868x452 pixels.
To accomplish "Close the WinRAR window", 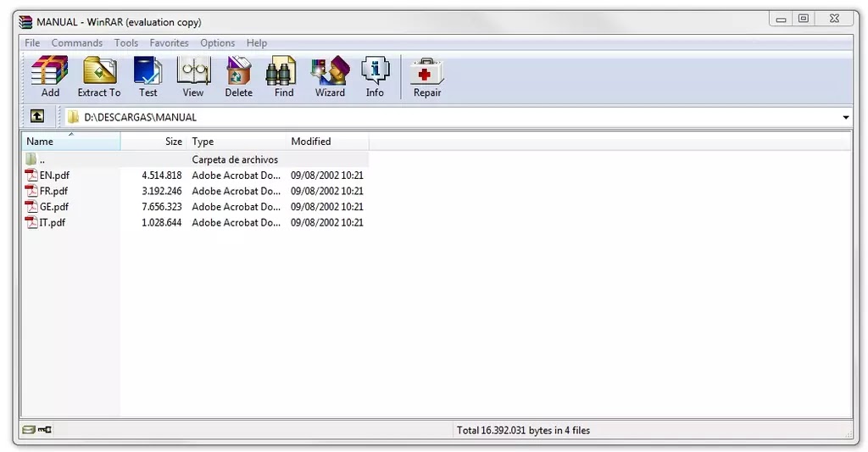I will 834,19.
